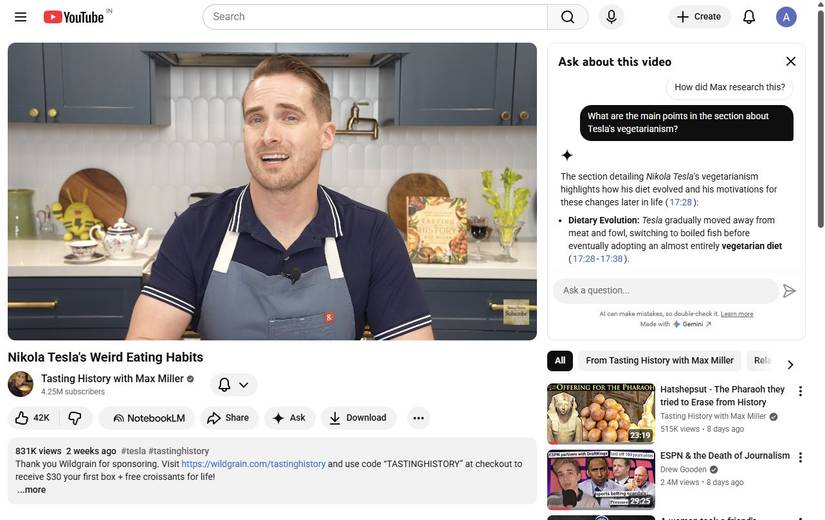The width and height of the screenshot is (825, 520).
Task: Send the question with the arrow icon
Action: pos(789,291)
